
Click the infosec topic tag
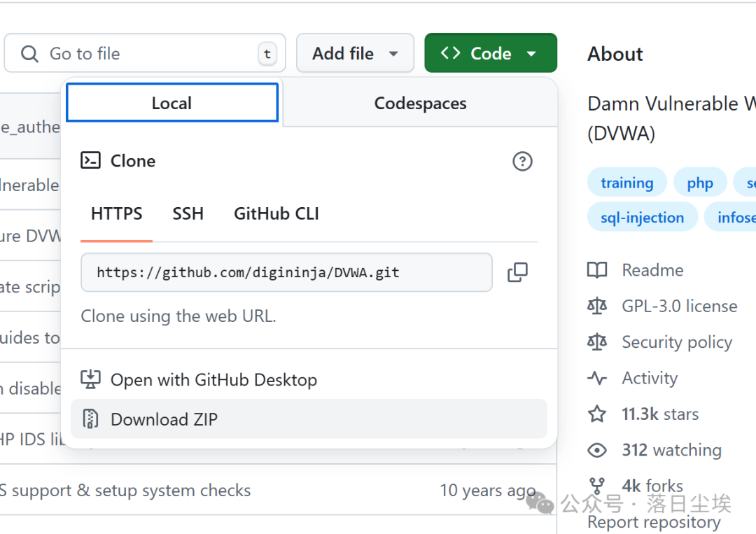pyautogui.click(x=730, y=218)
